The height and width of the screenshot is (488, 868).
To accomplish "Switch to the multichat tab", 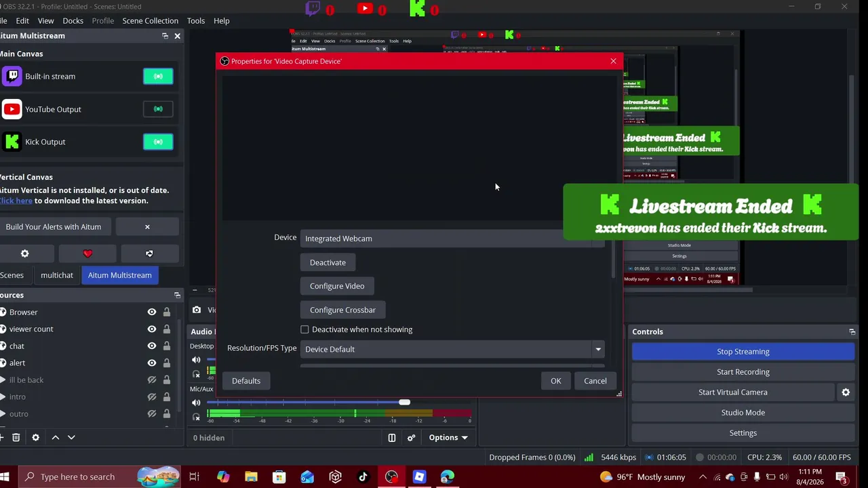I will [x=57, y=275].
